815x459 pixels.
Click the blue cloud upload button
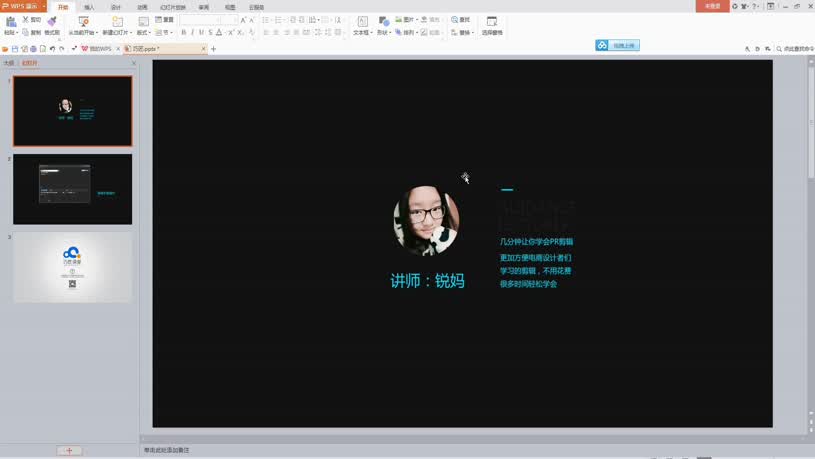pos(617,45)
